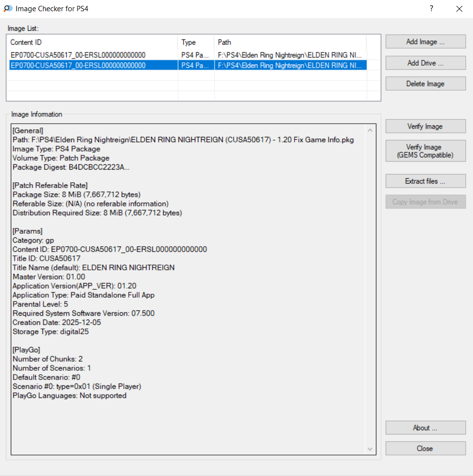Sort the list by Content ID column header

coord(93,42)
